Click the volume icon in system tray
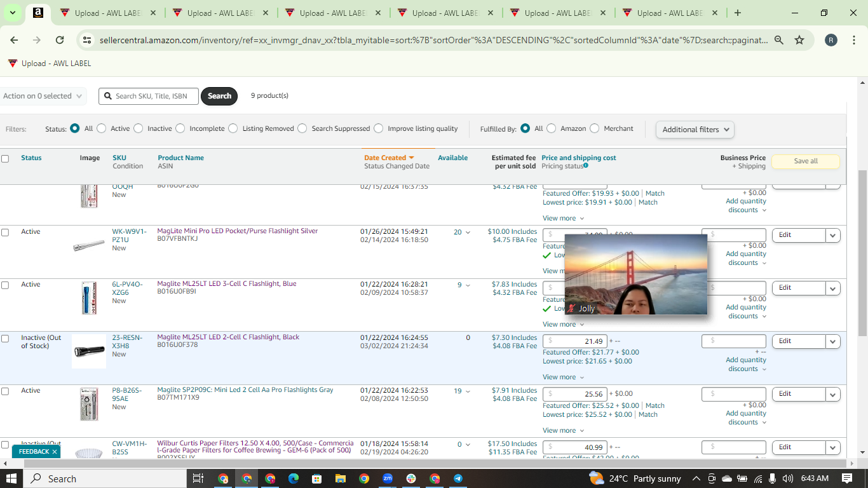The image size is (868, 488). click(x=788, y=478)
